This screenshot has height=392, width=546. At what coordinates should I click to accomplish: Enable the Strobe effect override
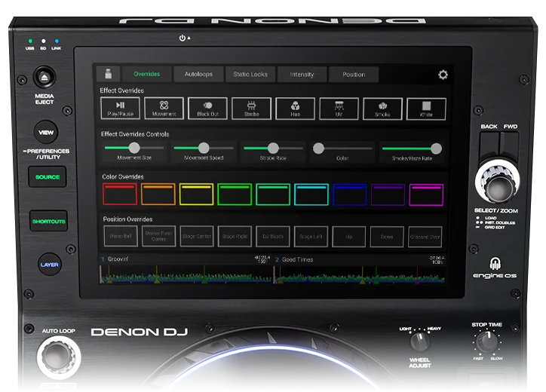(x=251, y=109)
